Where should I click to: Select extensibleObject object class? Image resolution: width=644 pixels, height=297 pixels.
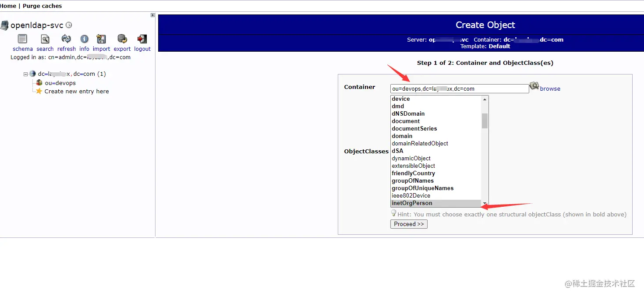436,166
